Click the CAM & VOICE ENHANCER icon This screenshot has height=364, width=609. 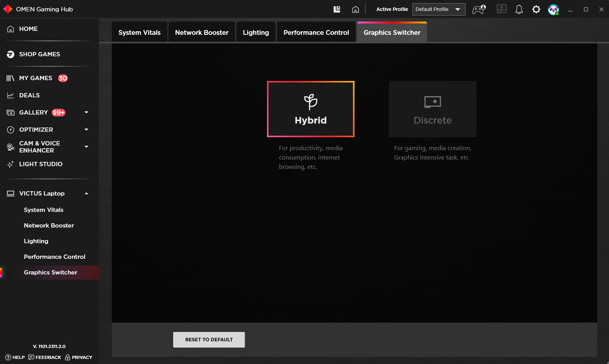coord(11,147)
